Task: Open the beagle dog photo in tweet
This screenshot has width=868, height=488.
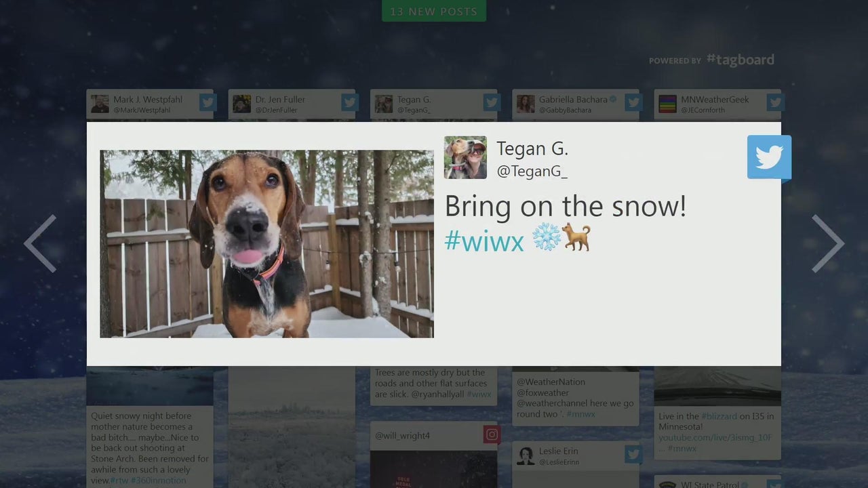Action: 267,244
